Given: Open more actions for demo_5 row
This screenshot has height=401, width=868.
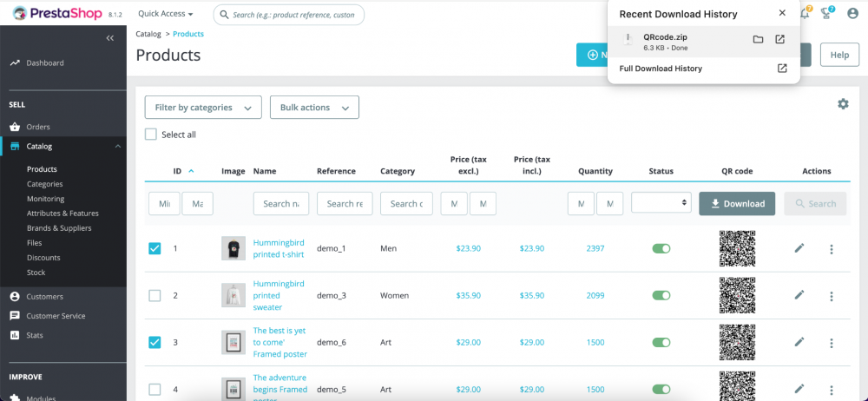Looking at the screenshot, I should pos(832,390).
